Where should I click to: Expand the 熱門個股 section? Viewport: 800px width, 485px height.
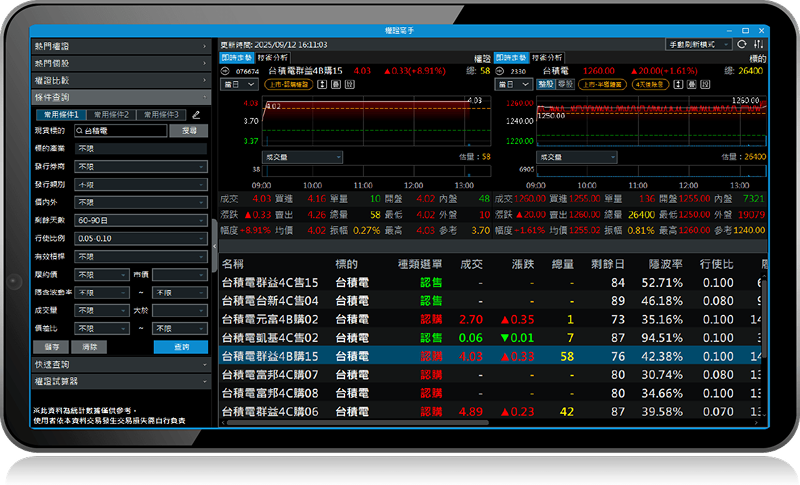point(121,63)
